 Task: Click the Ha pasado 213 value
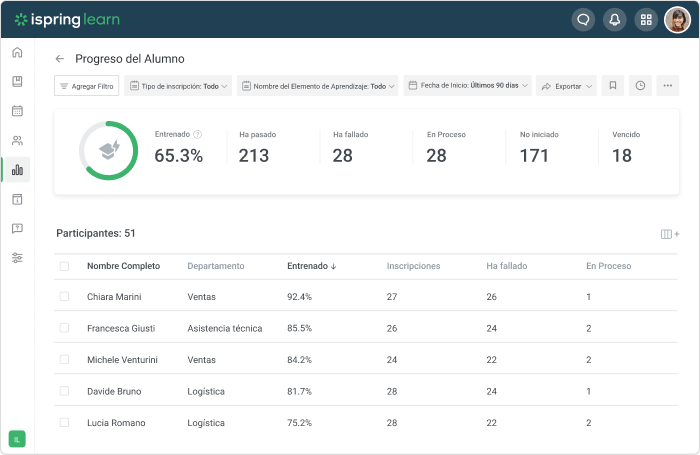click(254, 156)
